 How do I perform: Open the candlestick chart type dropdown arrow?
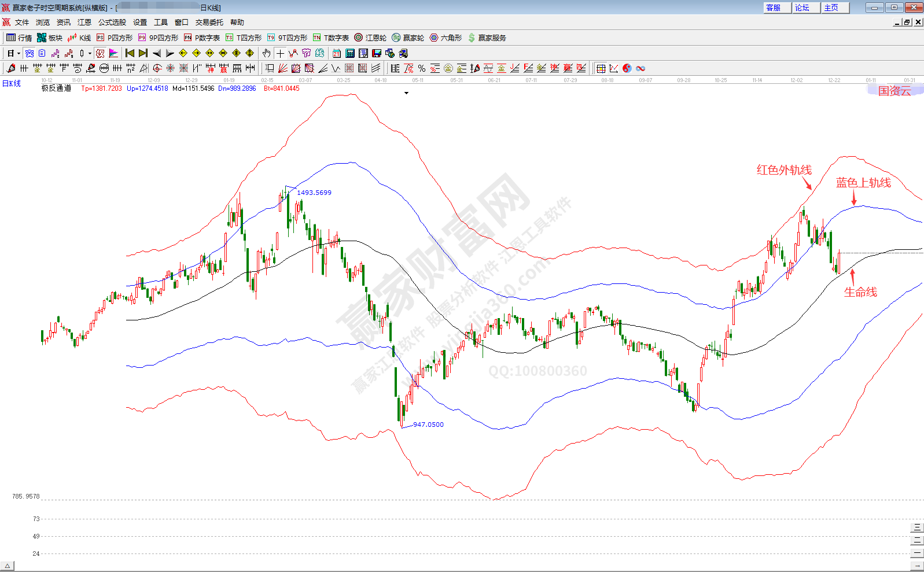pyautogui.click(x=90, y=54)
